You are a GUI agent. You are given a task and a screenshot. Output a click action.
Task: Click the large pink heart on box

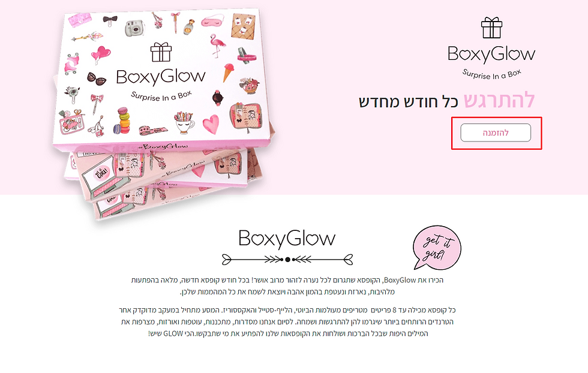(211, 124)
